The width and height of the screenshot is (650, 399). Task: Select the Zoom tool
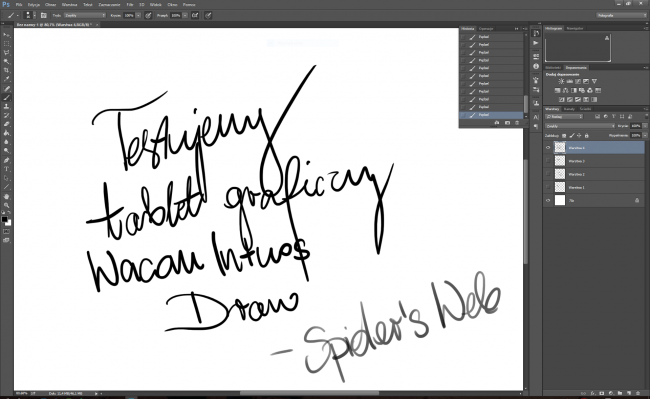pyautogui.click(x=6, y=205)
